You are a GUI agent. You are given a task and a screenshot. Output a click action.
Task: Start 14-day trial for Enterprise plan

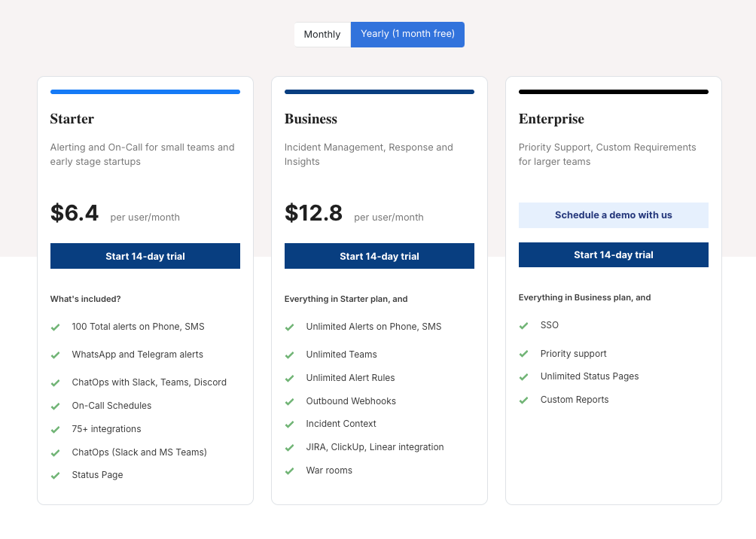pyautogui.click(x=614, y=254)
